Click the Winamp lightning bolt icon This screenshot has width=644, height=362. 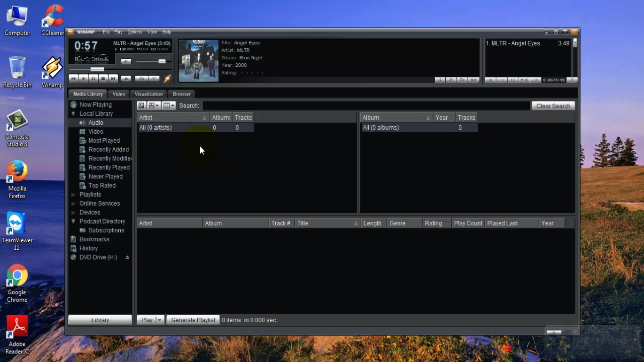pos(167,79)
